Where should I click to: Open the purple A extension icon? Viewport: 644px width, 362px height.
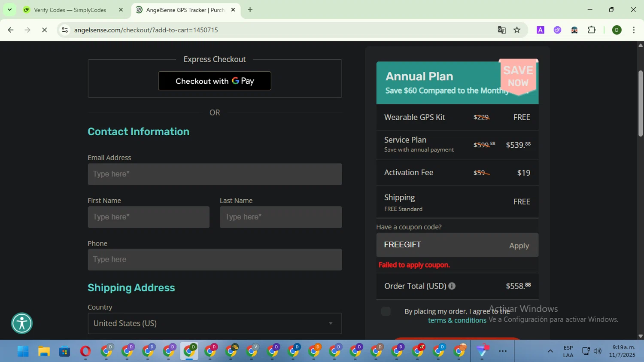pyautogui.click(x=541, y=30)
